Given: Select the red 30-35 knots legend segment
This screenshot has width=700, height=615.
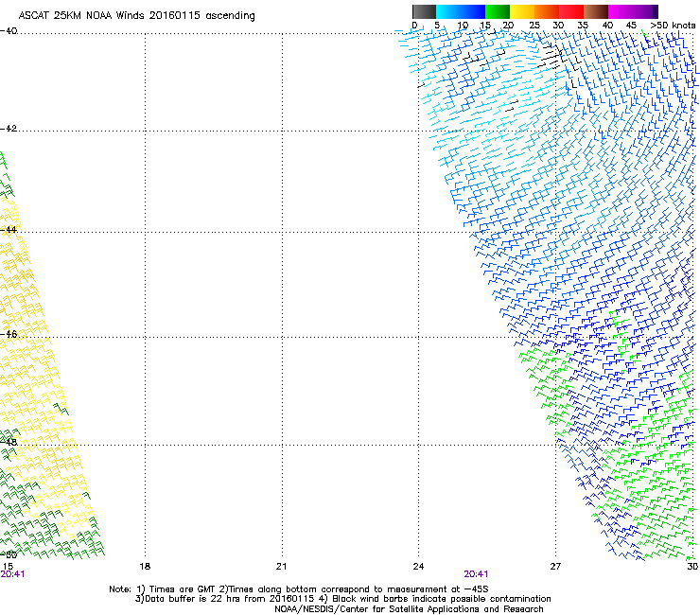Looking at the screenshot, I should (571, 11).
